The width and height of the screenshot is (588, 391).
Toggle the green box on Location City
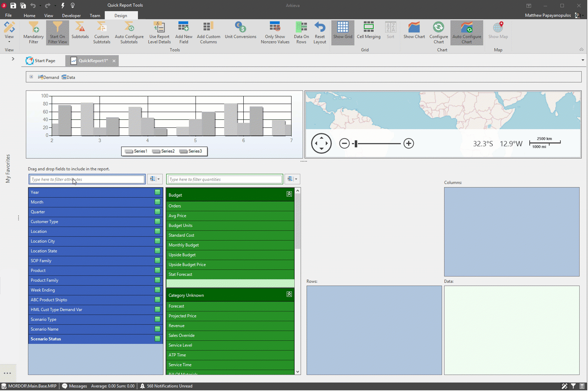tap(157, 241)
